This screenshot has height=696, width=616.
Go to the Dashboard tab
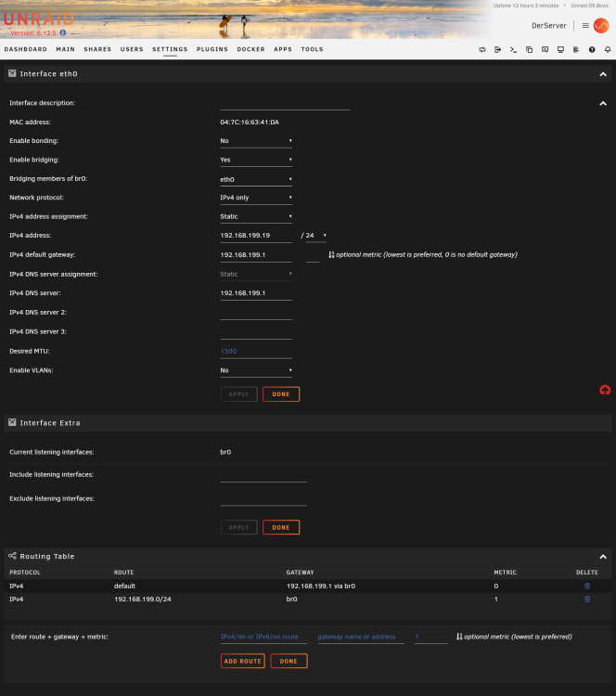(x=26, y=49)
